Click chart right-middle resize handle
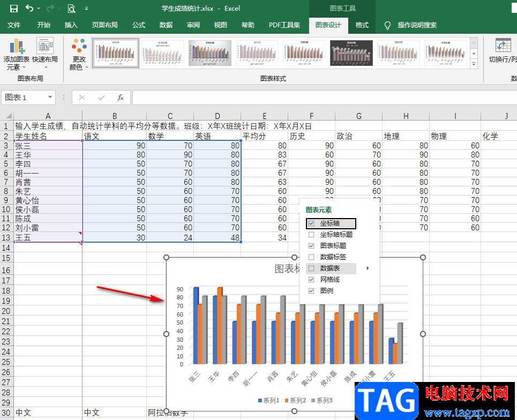The width and height of the screenshot is (517, 420). coord(423,334)
